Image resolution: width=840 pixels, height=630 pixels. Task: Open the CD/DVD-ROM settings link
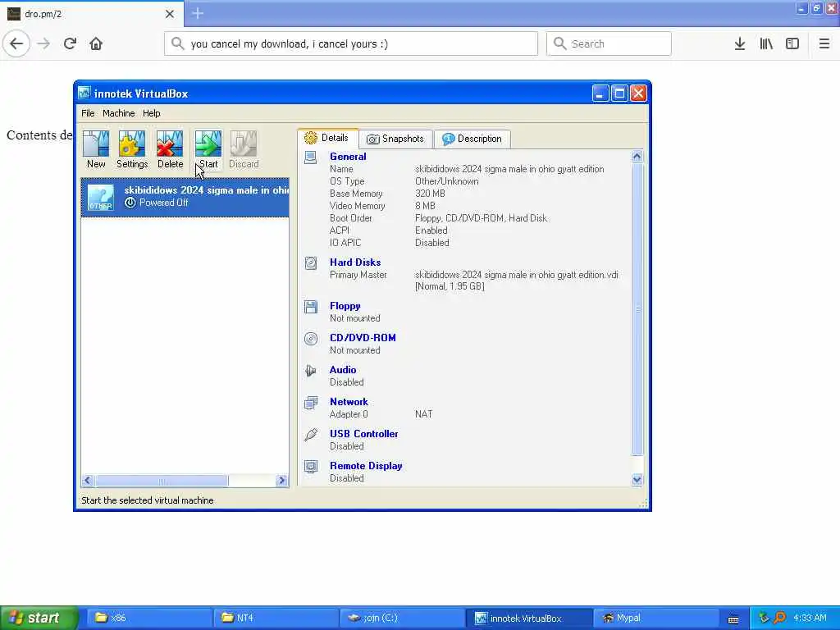click(363, 337)
